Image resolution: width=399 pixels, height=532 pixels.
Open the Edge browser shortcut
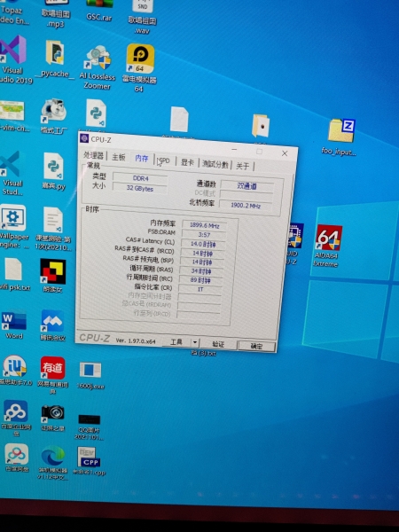(x=53, y=463)
